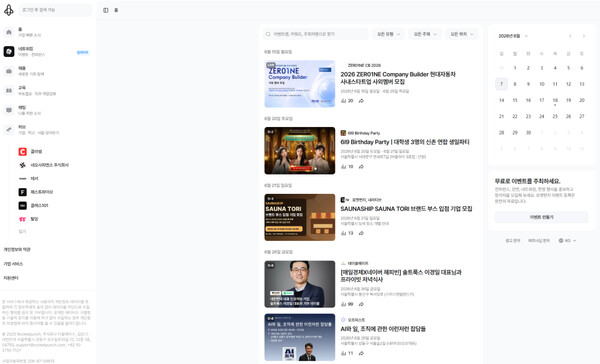Open the advertising inquiry footer link
600x364 pixels.
(512, 241)
